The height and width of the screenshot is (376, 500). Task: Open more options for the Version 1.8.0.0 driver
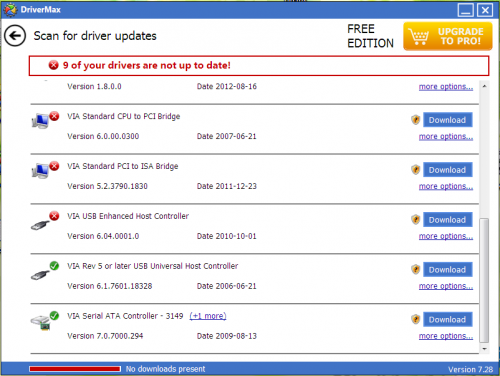[446, 87]
